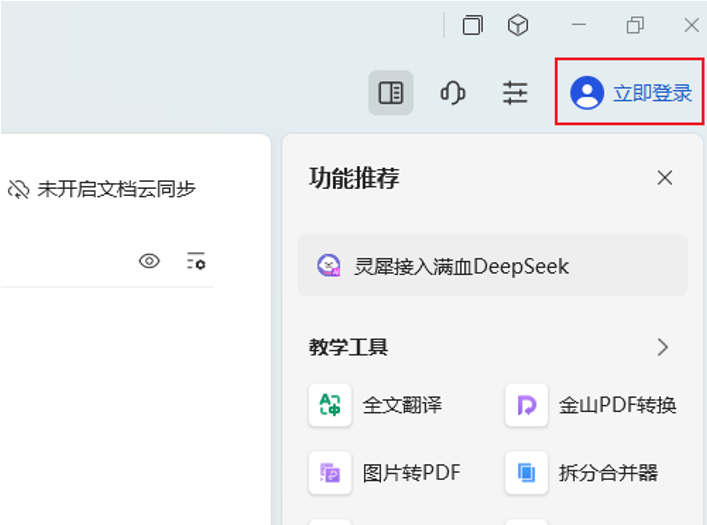Restore down the application window
Image resolution: width=707 pixels, height=525 pixels.
pos(635,26)
